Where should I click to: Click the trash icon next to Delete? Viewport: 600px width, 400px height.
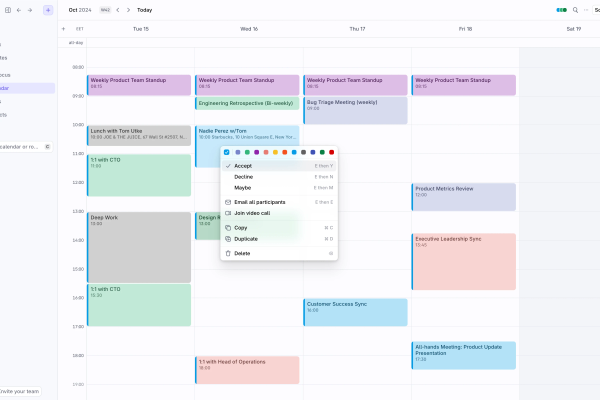click(228, 253)
